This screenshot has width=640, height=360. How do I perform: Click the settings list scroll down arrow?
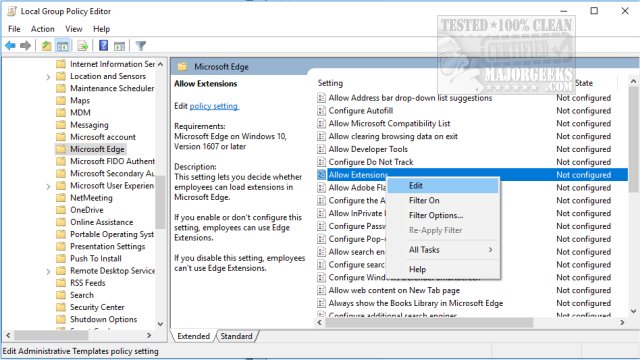(633, 311)
